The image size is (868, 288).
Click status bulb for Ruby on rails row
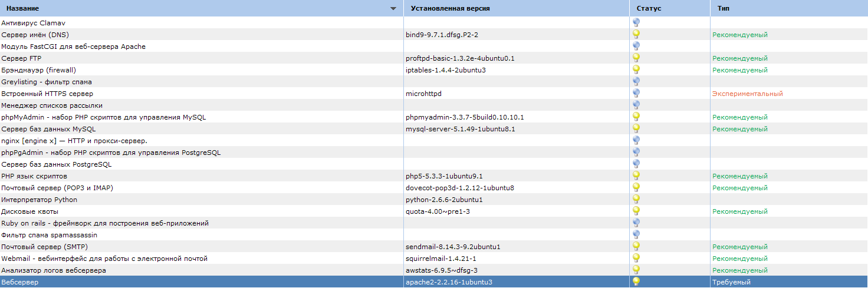636,223
